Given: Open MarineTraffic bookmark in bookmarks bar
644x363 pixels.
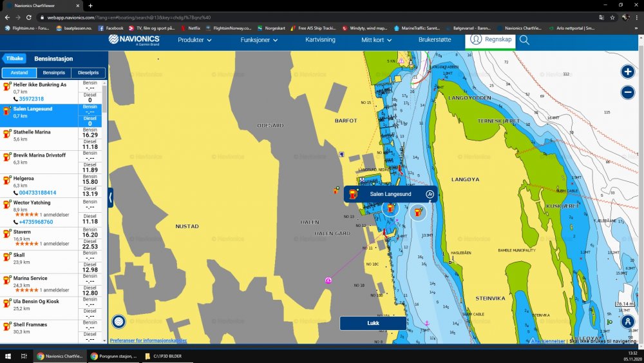Looking at the screenshot, I should click(417, 28).
